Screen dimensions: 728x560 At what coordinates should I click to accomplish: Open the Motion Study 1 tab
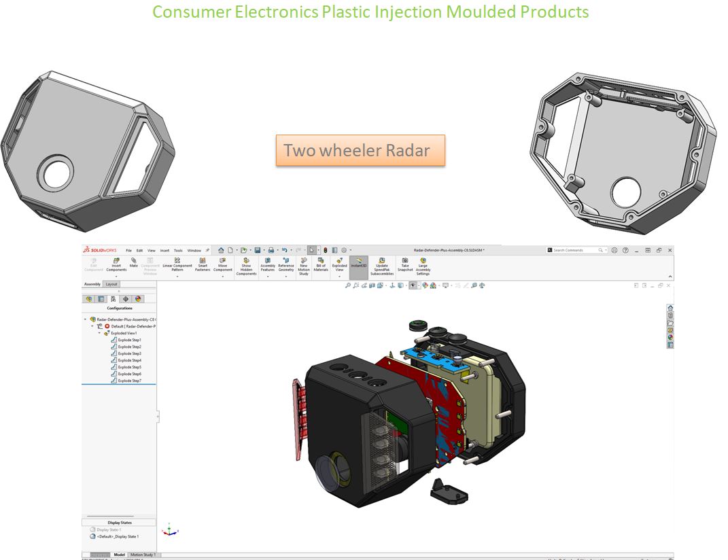(143, 555)
